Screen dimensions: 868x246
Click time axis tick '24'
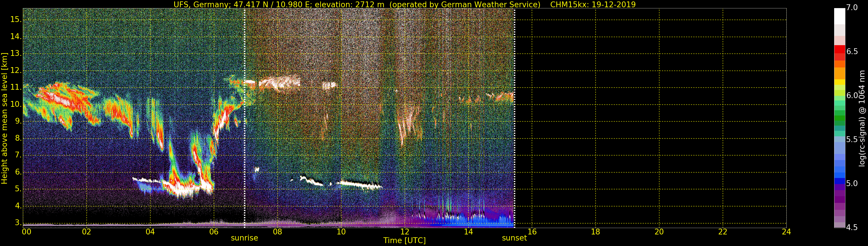point(786,232)
